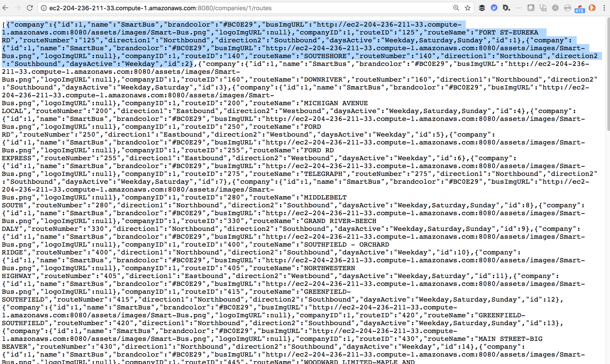610x364 pixels.
Task: Open extension with 415 badge
Action: pos(580,9)
